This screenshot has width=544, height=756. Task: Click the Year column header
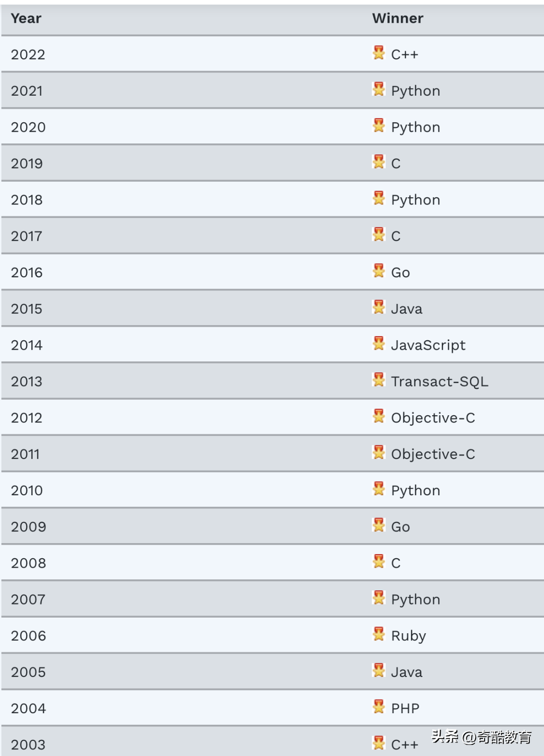[26, 19]
